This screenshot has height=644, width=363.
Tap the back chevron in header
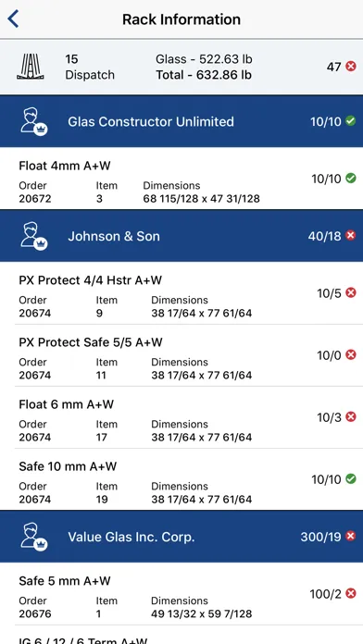tap(13, 19)
